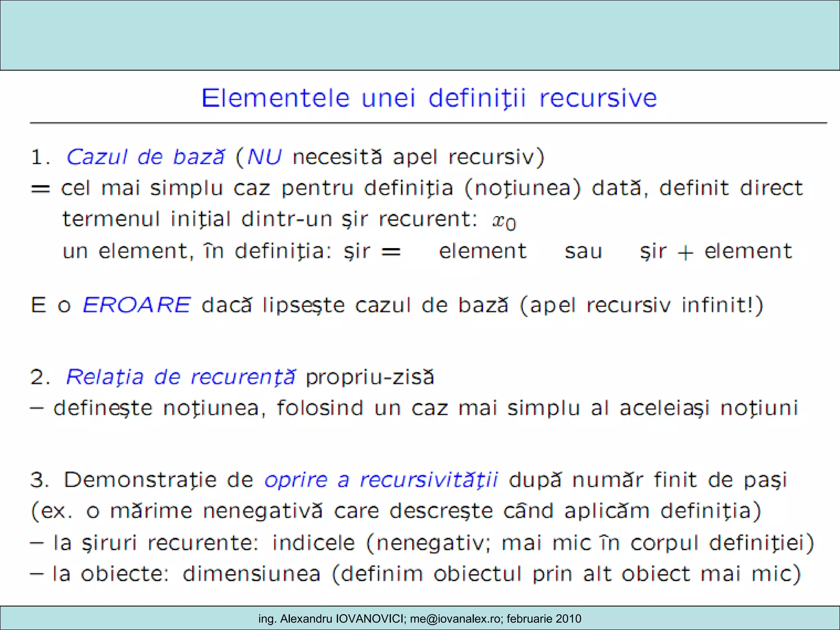Click the blue 'Relația de recurență' heading
This screenshot has height=630, width=840.
tap(180, 377)
